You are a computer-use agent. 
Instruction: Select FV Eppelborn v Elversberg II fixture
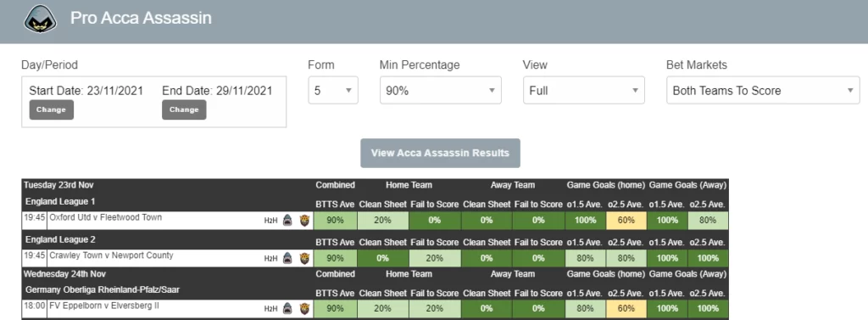tap(105, 306)
